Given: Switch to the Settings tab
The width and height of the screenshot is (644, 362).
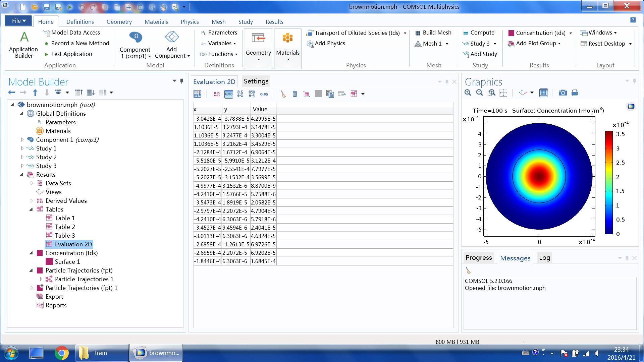Looking at the screenshot, I should (256, 81).
